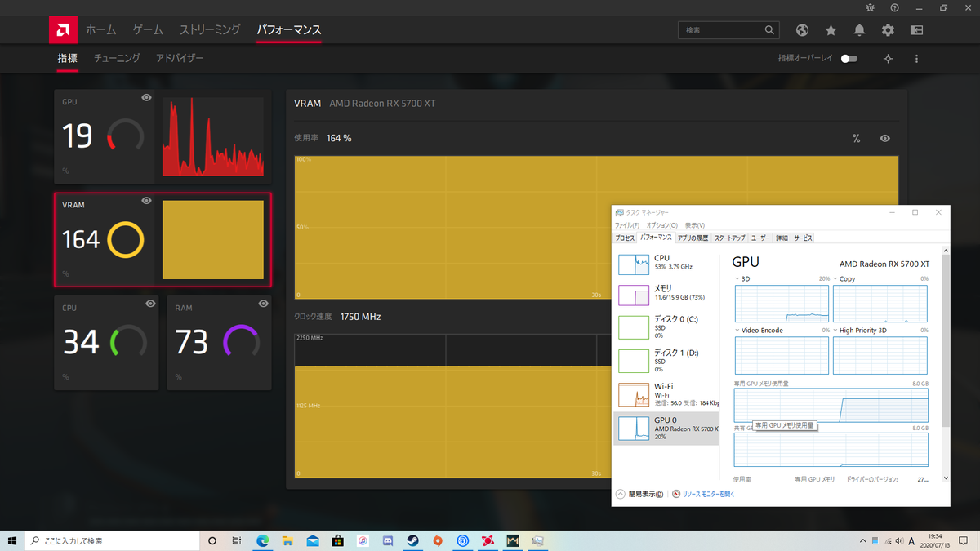Expand the 3D graph dropdown in Task Manager

[738, 279]
